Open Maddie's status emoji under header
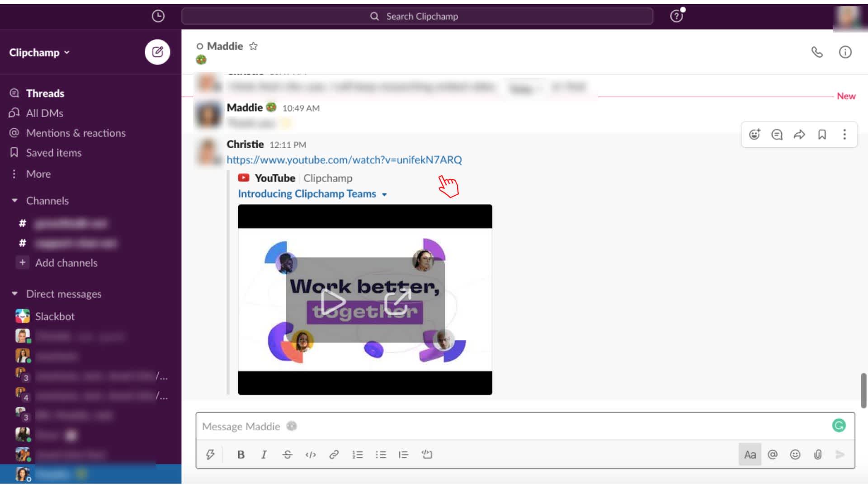868x488 pixels. tap(201, 60)
